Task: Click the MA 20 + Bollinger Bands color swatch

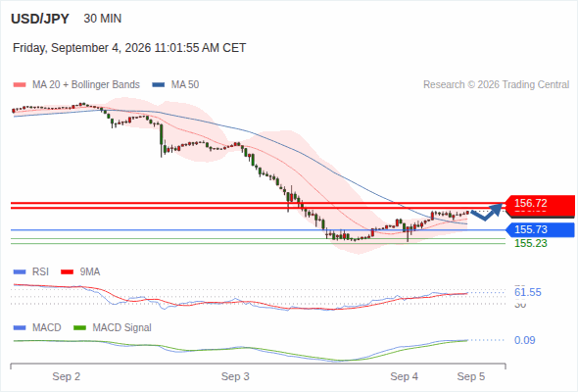Action: 20,85
